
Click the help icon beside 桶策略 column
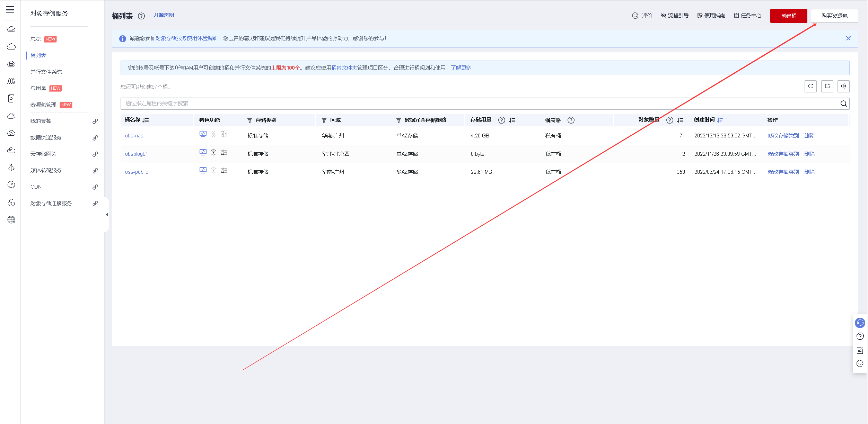click(x=571, y=120)
